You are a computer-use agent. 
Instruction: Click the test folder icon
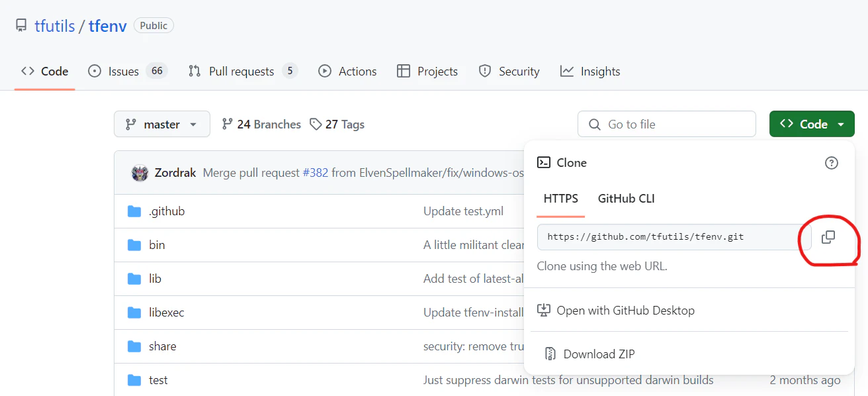[x=134, y=380]
